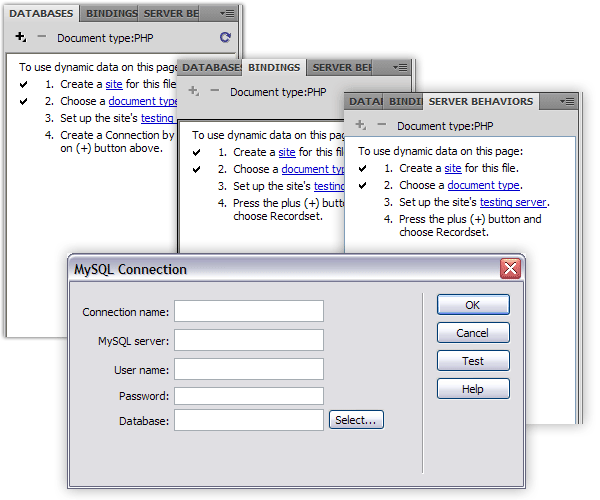The height and width of the screenshot is (500, 600).
Task: Select the SERVER BEHAVIORS tab in right panel
Action: (481, 101)
